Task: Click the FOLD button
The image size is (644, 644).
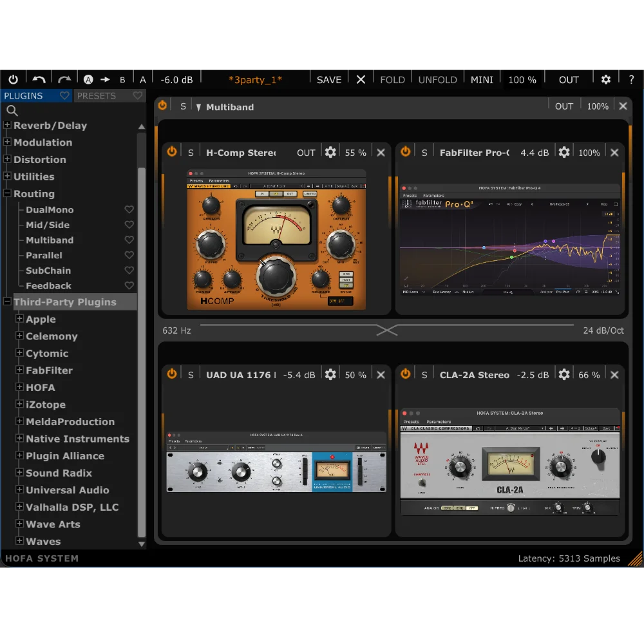Action: coord(393,80)
